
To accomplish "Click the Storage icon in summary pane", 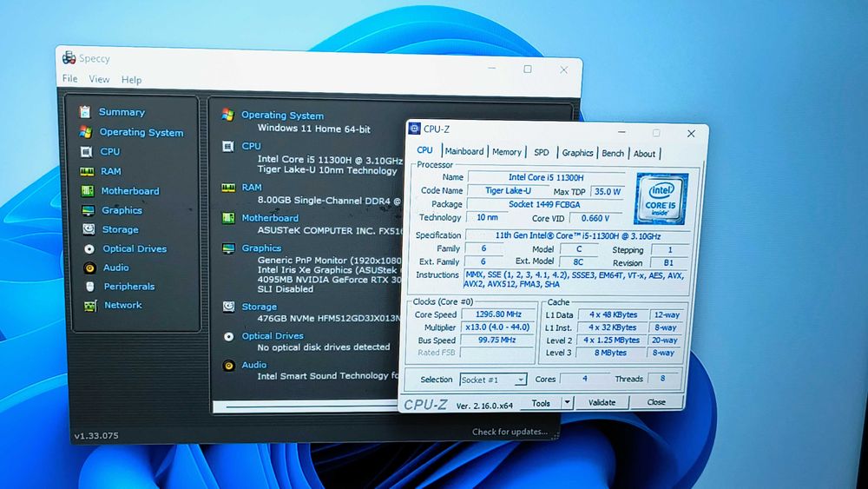I will coord(228,307).
